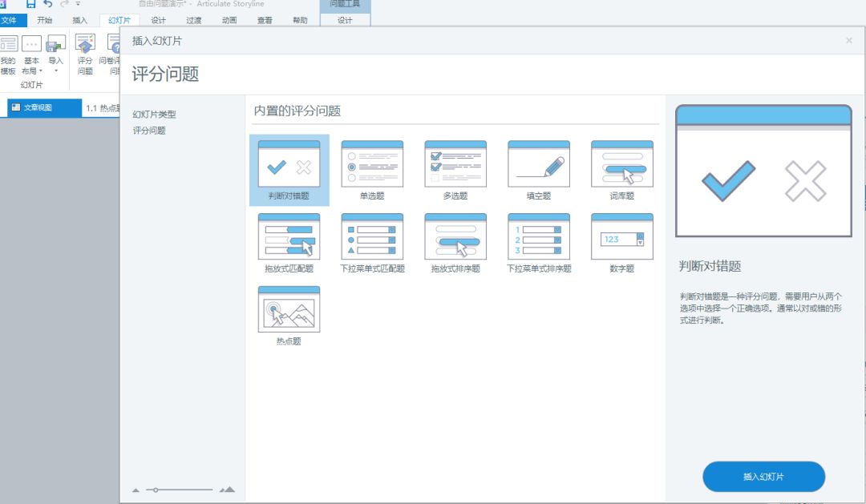Open 我的模板 in the ribbon
Screen dimensions: 866x504
8,54
